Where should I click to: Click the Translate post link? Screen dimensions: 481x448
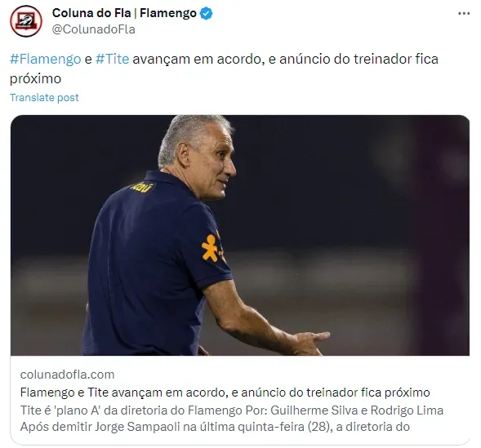pyautogui.click(x=44, y=97)
